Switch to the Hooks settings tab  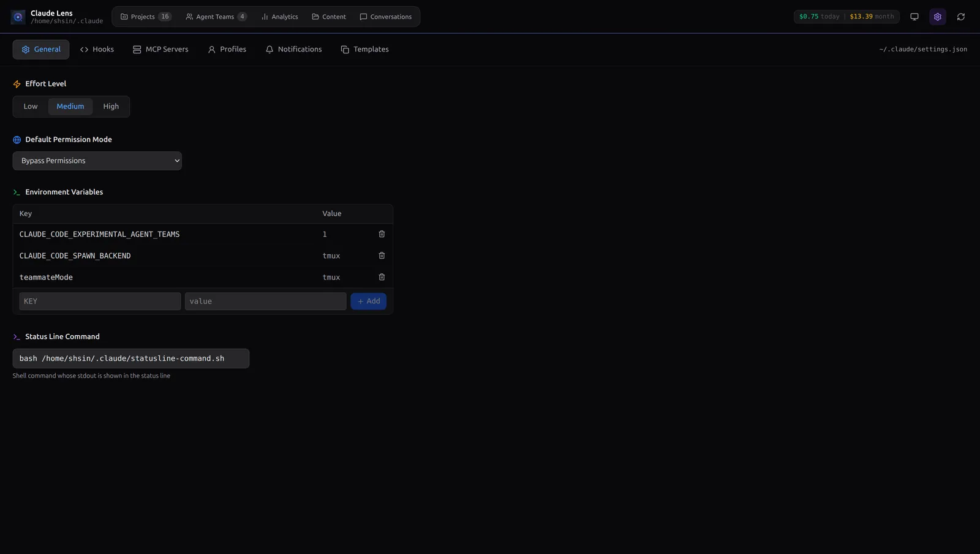97,50
